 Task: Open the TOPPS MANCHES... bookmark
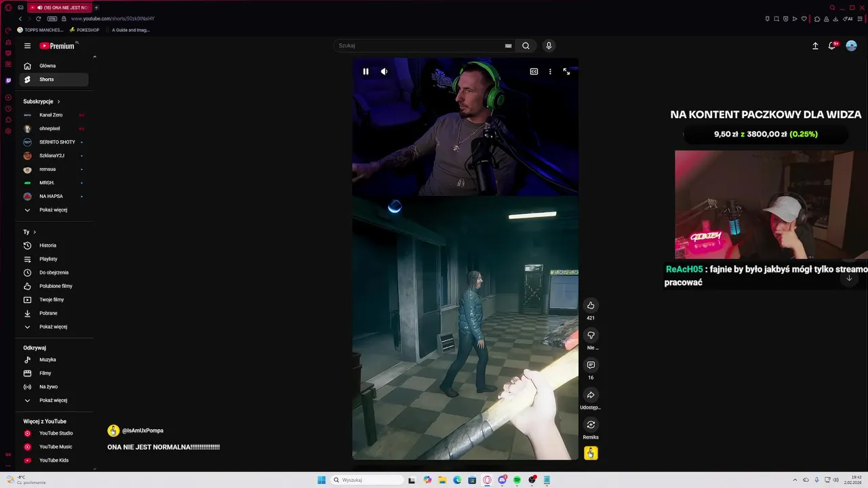tap(40, 30)
